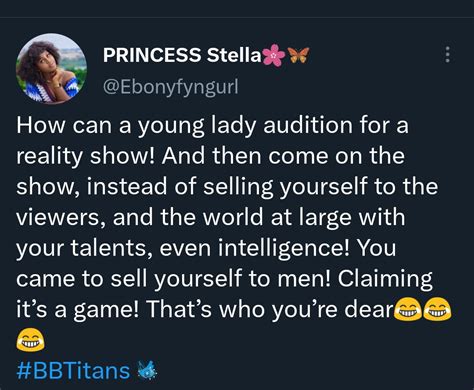Open the #BBTitans hashtag

73,371
